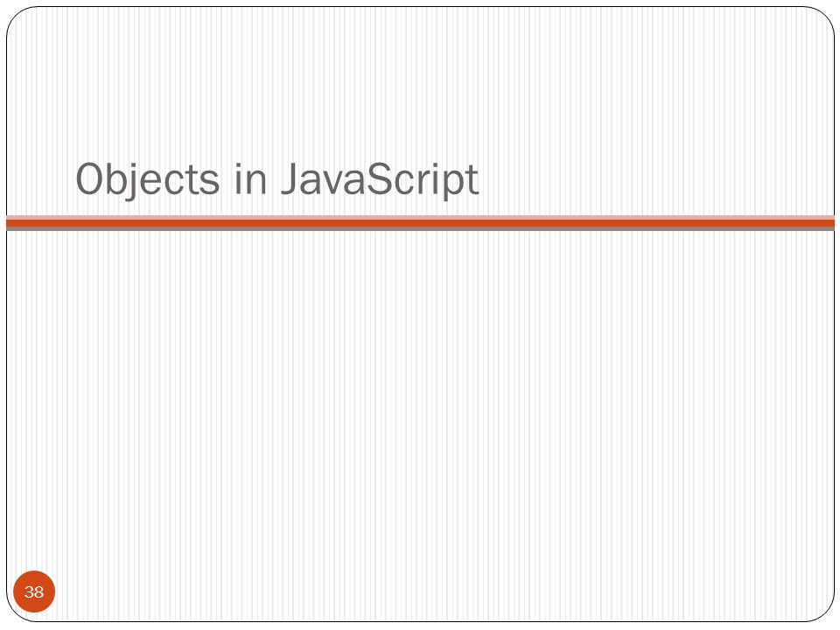Click the light pink stripe above the orange divider

coord(420,218)
